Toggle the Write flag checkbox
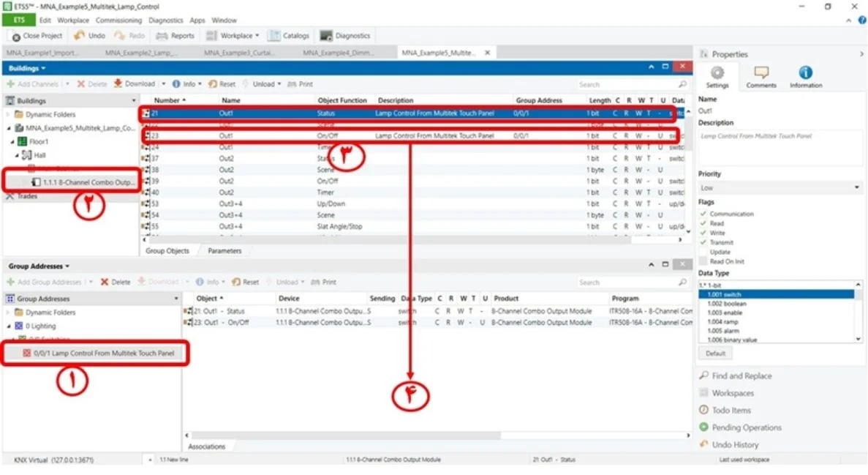The height and width of the screenshot is (475, 868). [703, 233]
